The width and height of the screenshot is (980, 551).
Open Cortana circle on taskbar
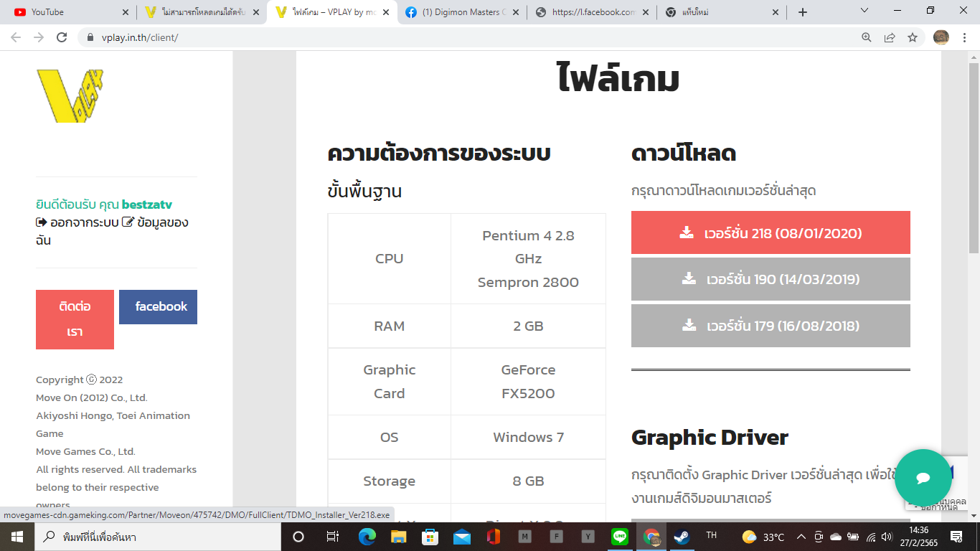(x=298, y=537)
